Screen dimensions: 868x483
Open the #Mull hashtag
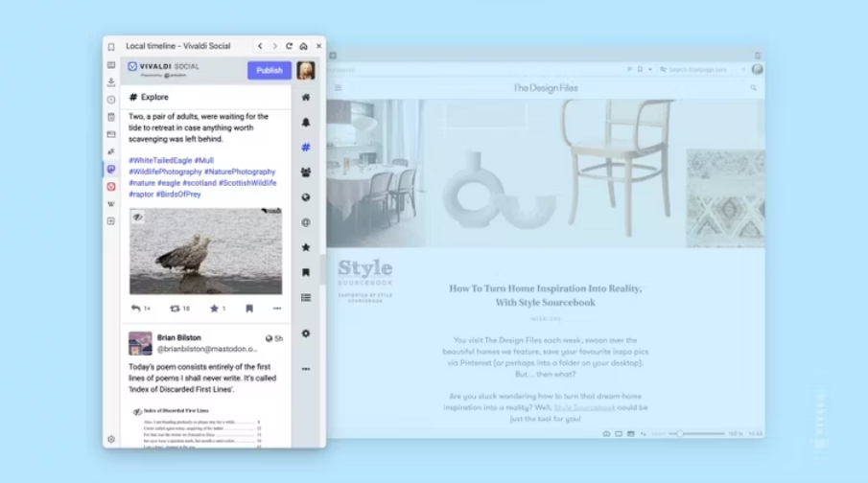(x=203, y=160)
